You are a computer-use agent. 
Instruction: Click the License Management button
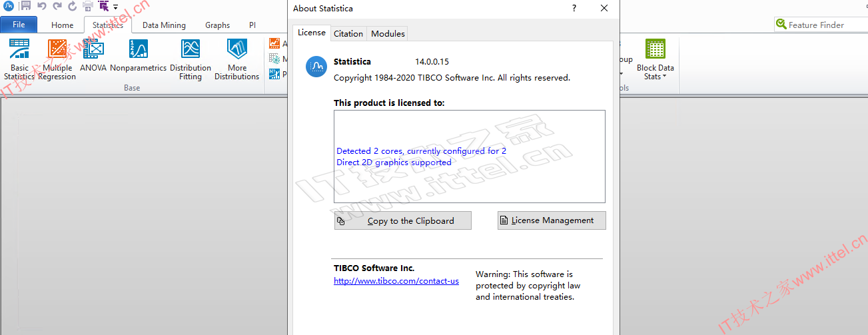point(552,220)
